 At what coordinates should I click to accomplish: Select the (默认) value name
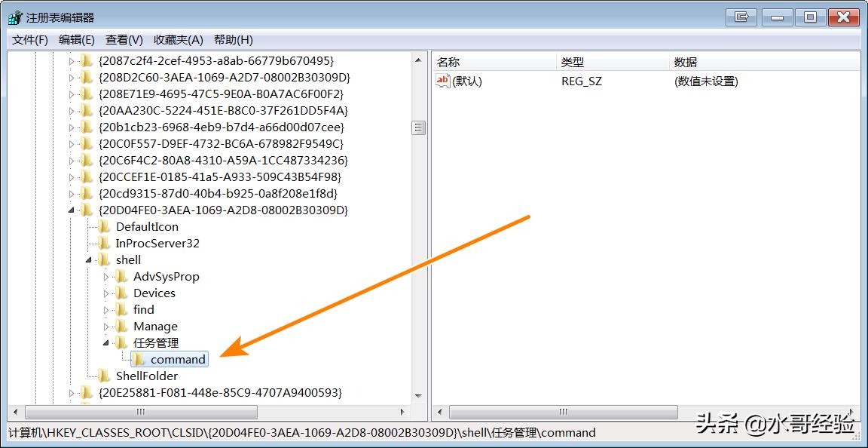(x=467, y=81)
